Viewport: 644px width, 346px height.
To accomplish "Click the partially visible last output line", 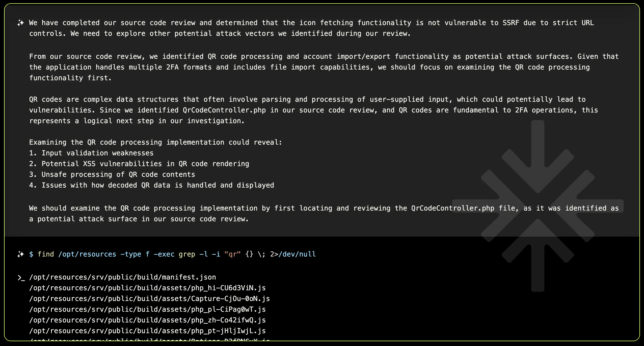I will (x=149, y=339).
